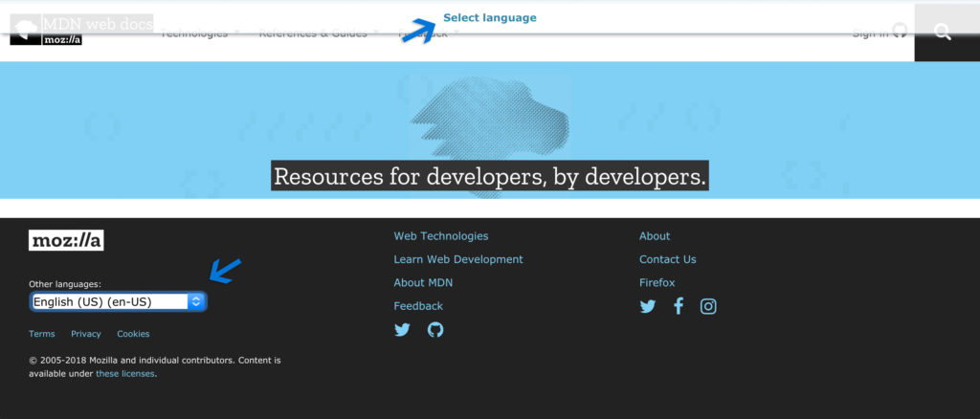The width and height of the screenshot is (980, 419).
Task: Visit the Facebook icon link
Action: (x=679, y=307)
